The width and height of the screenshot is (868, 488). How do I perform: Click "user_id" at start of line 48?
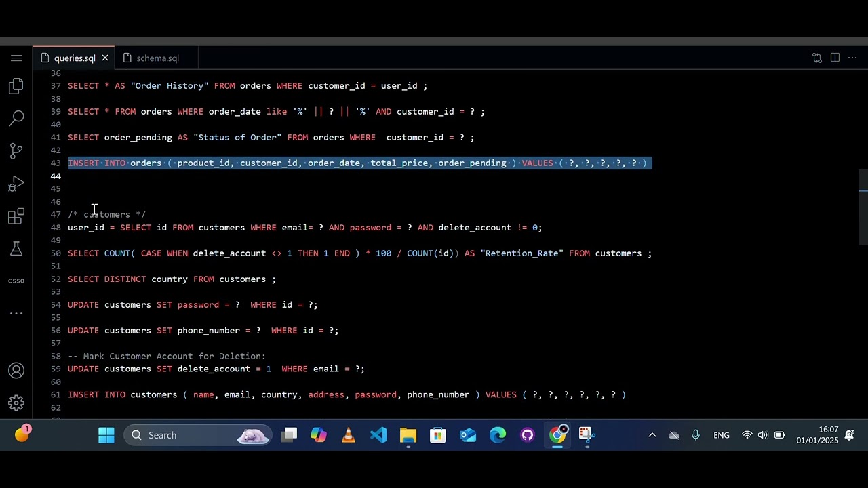point(86,228)
